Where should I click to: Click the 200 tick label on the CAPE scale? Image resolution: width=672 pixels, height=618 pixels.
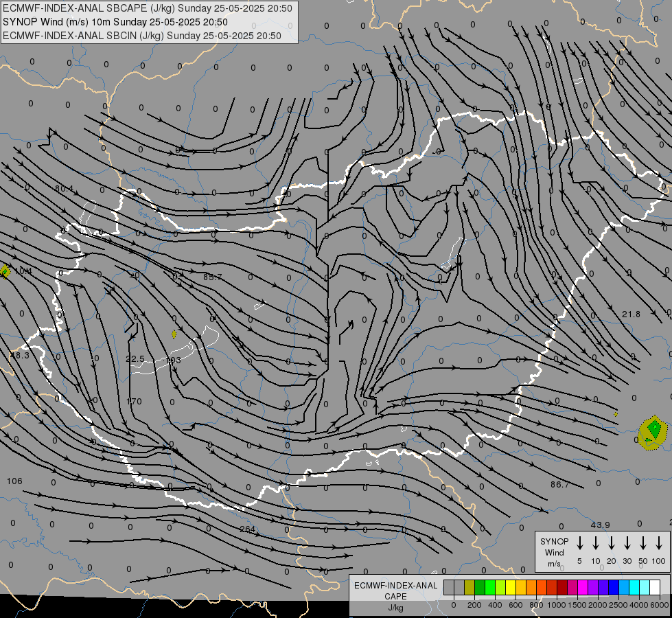click(x=474, y=605)
